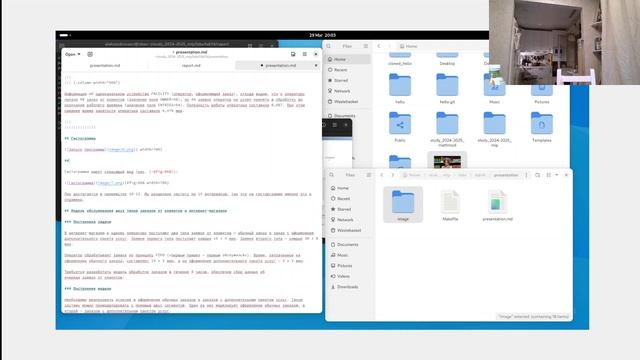Click Recent in the front Files sidebar

350,199
